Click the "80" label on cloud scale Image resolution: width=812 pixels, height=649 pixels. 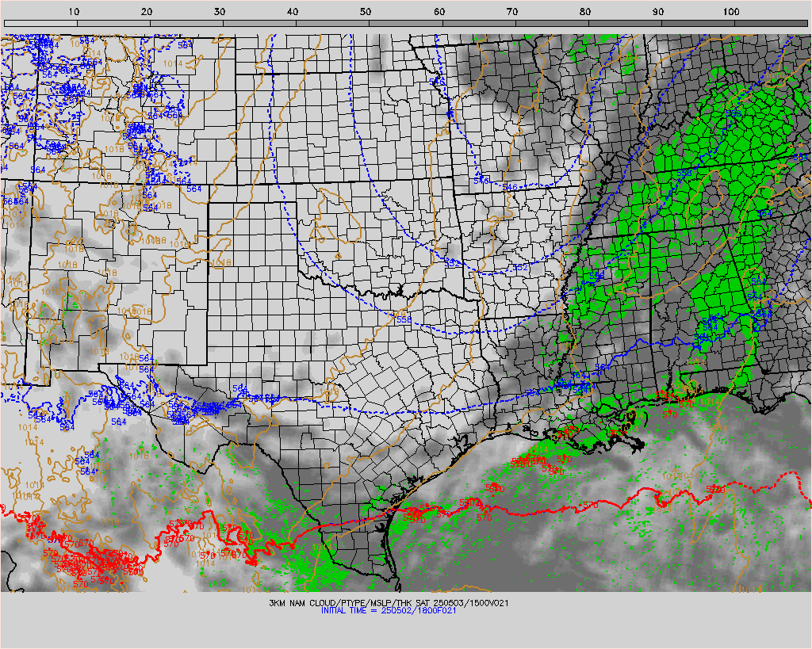pos(585,12)
